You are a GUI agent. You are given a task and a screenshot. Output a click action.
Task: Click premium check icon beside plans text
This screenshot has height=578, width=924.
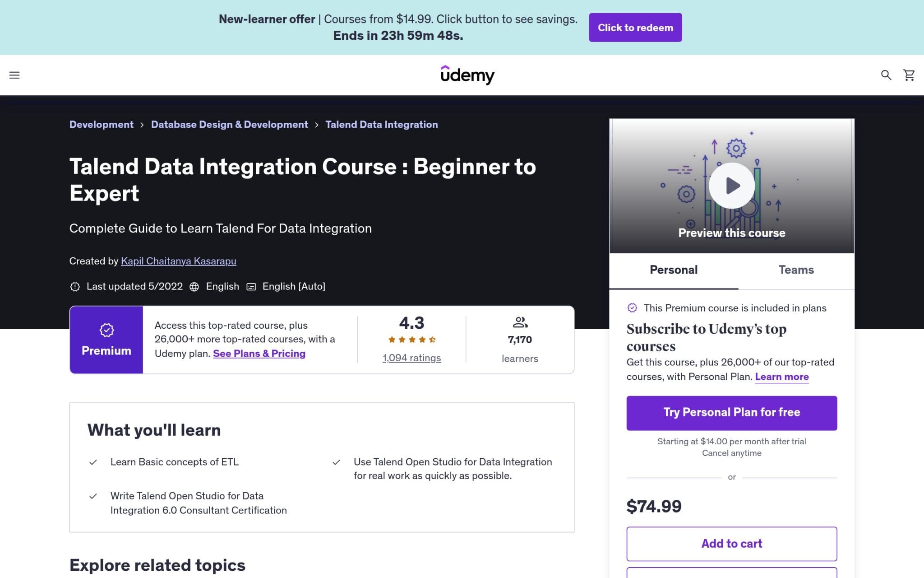click(632, 308)
